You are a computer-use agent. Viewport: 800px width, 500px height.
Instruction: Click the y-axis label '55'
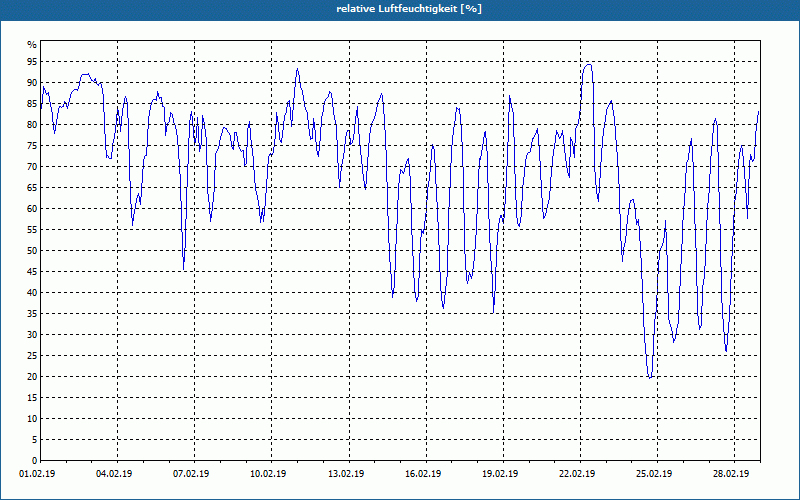tap(32, 230)
